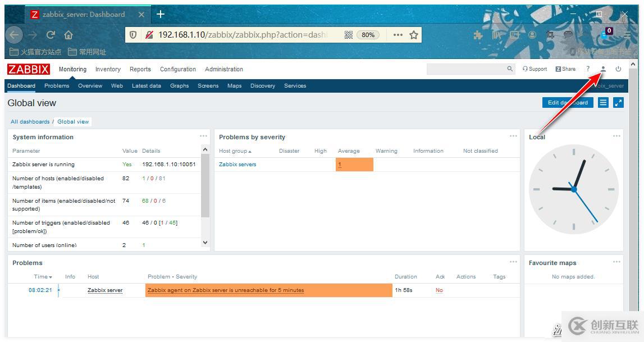Open the user profile icon
This screenshot has height=342, width=644.
coord(603,69)
